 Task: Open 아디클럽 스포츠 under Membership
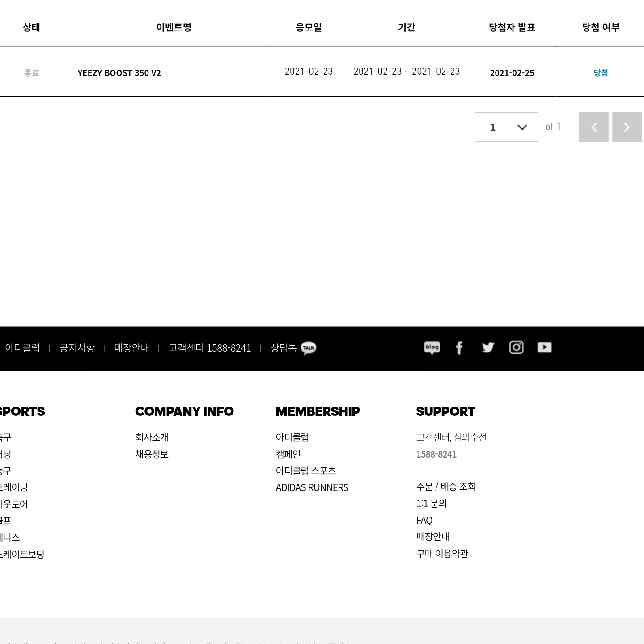[x=306, y=471]
